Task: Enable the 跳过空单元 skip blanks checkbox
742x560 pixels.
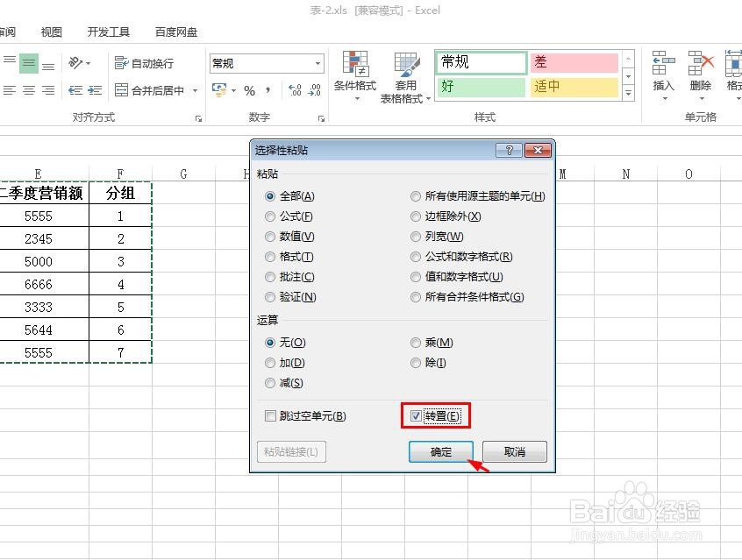Action: click(270, 416)
